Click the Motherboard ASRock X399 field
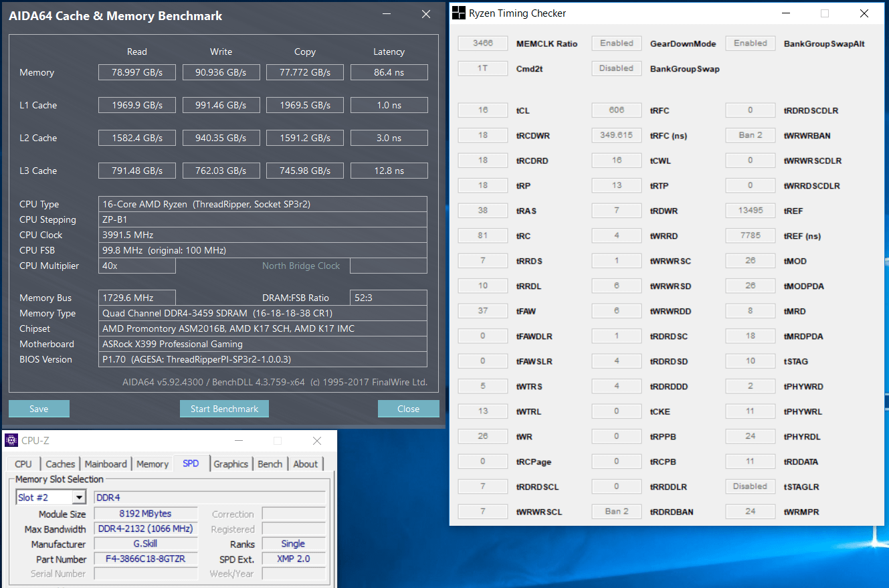This screenshot has height=588, width=889. coord(262,344)
